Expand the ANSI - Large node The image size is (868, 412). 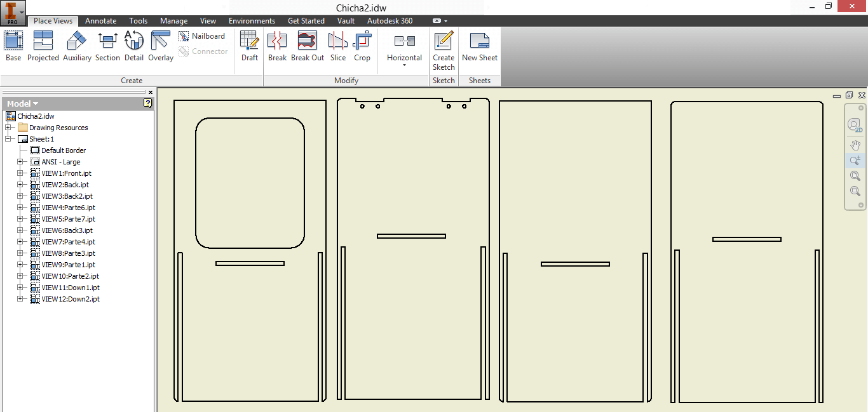coord(20,162)
